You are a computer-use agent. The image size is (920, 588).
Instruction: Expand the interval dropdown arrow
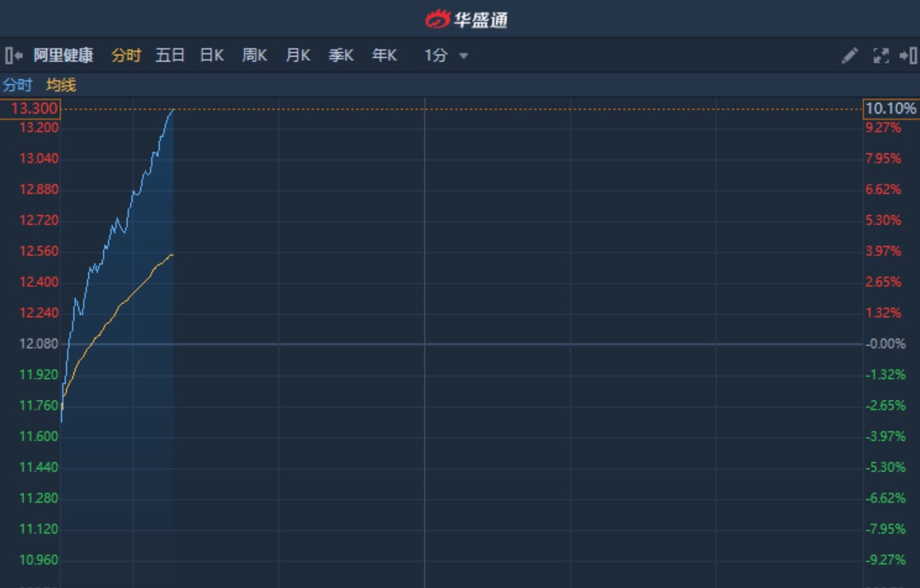click(x=464, y=56)
